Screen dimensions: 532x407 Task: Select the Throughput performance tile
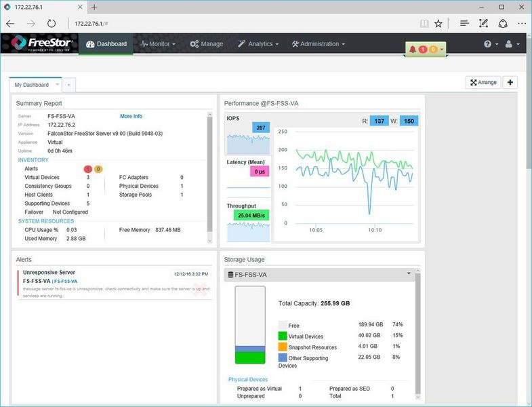point(247,221)
